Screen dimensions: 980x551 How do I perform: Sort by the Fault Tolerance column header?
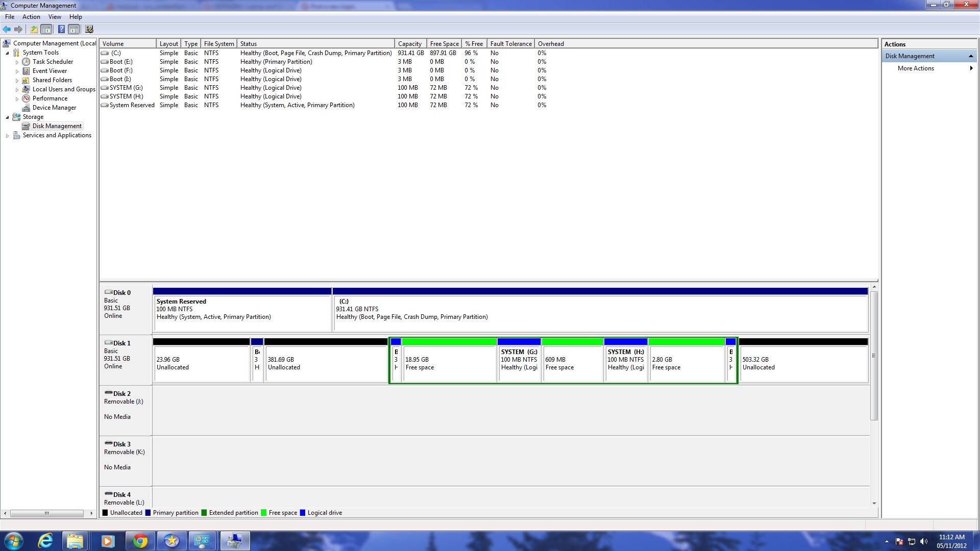click(x=511, y=44)
